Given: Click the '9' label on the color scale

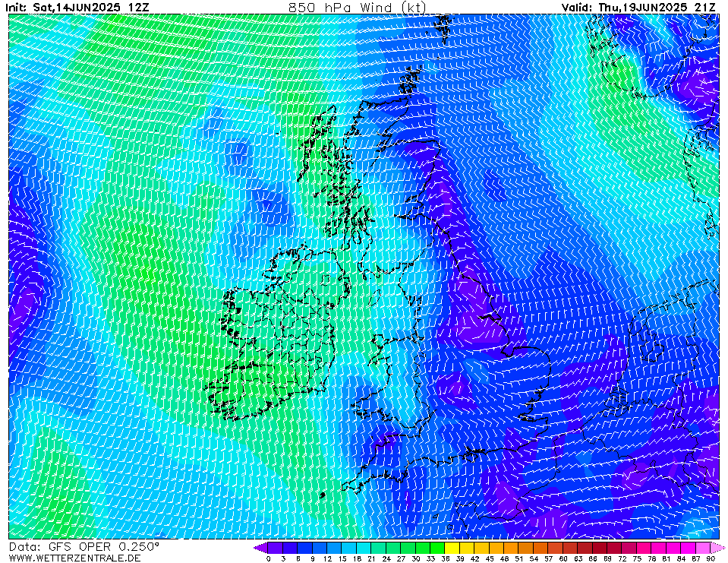Looking at the screenshot, I should [313, 558].
